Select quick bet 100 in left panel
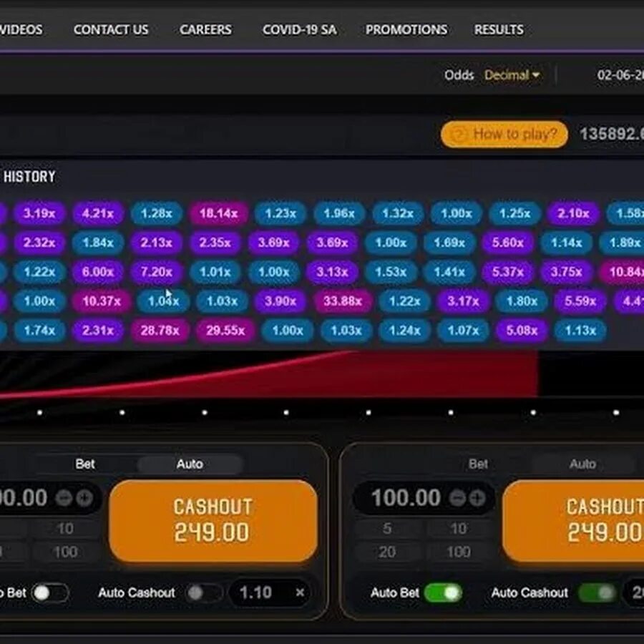The height and width of the screenshot is (644, 644). tap(65, 552)
